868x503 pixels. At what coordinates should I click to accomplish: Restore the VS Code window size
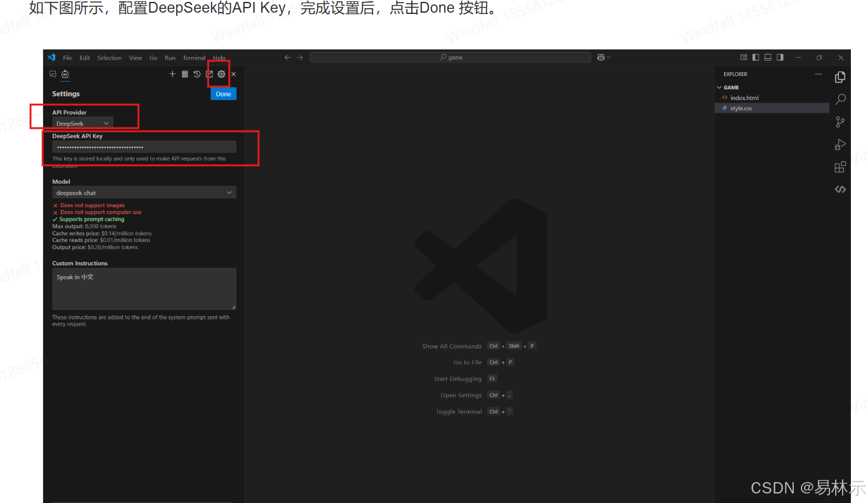click(x=819, y=57)
